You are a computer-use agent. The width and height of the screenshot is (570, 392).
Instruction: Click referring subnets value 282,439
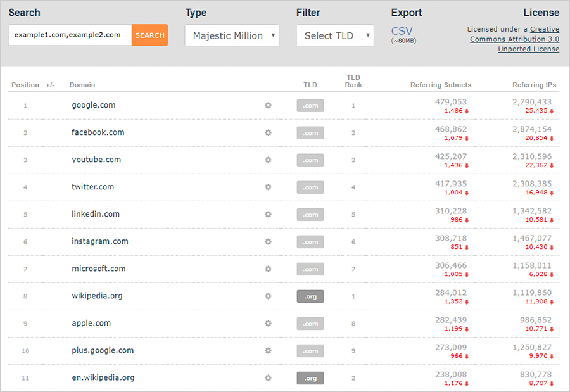pyautogui.click(x=451, y=320)
